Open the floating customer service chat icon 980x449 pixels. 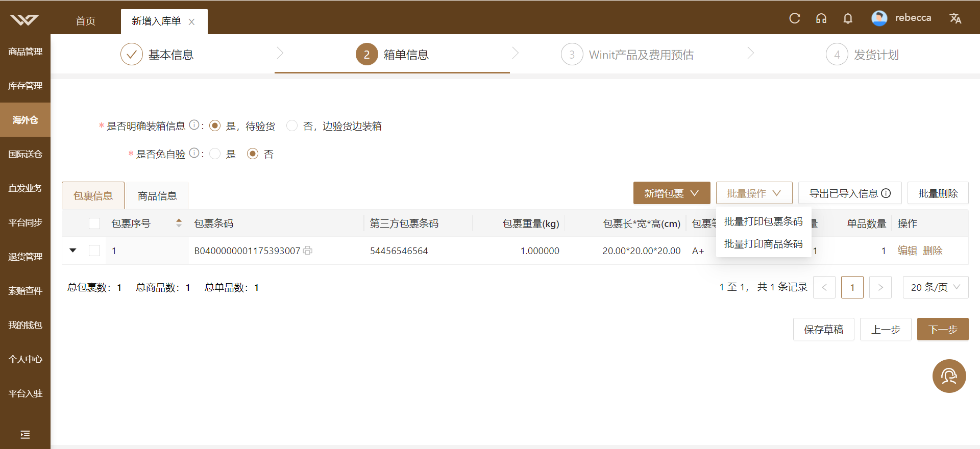[949, 376]
